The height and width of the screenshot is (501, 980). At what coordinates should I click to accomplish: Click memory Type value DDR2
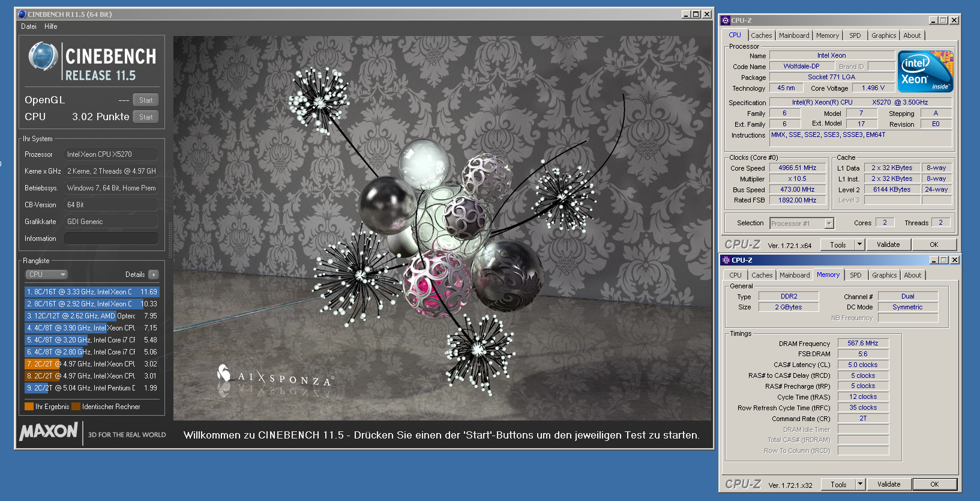[789, 296]
